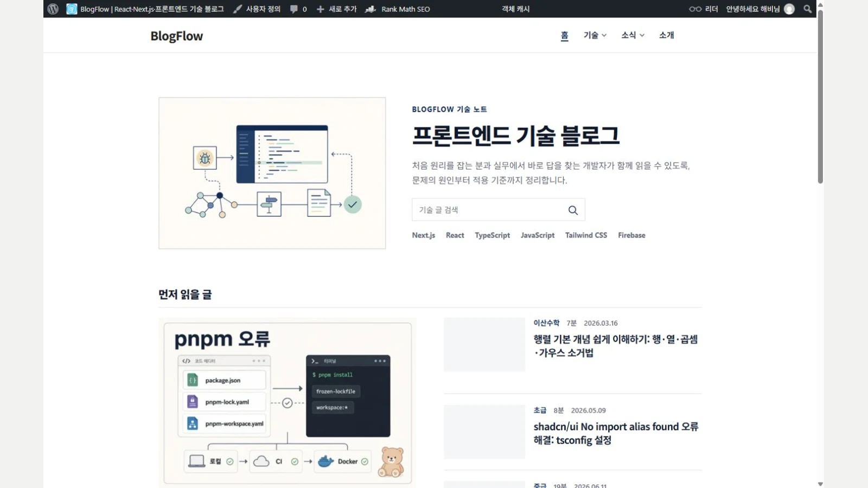Open 사용자 정의 in admin bar
The height and width of the screenshot is (488, 868).
[x=263, y=9]
